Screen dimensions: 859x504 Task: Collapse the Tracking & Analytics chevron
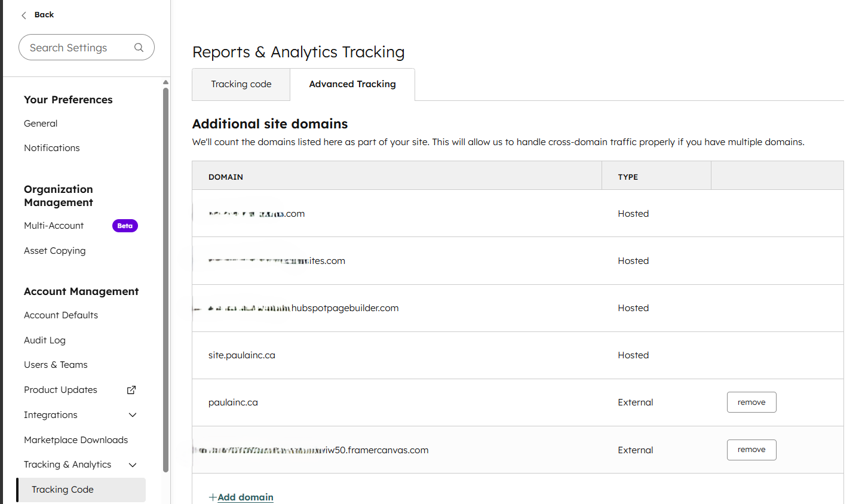tap(133, 465)
